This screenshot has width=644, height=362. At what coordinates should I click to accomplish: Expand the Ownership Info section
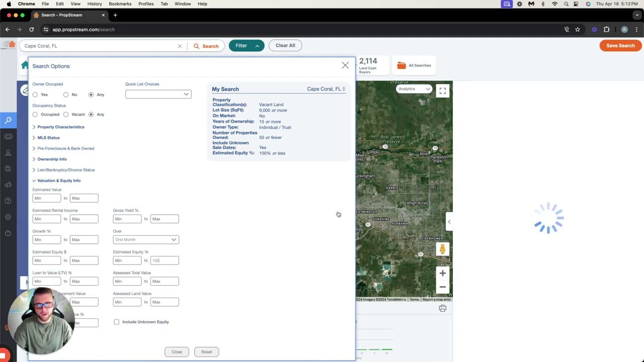point(49,159)
